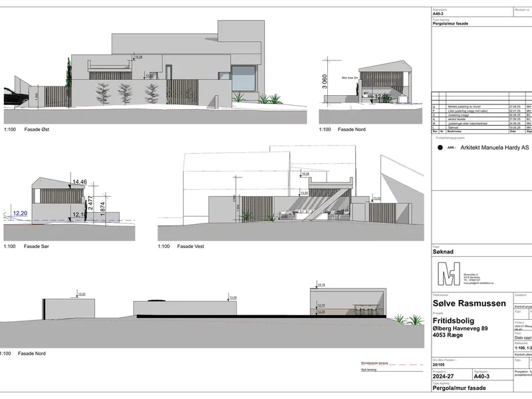Click the 'Rev' column header
The width and height of the screenshot is (532, 399).
click(x=435, y=131)
